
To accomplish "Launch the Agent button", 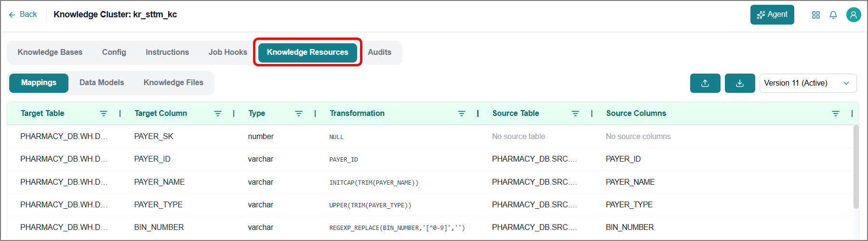I will point(772,14).
